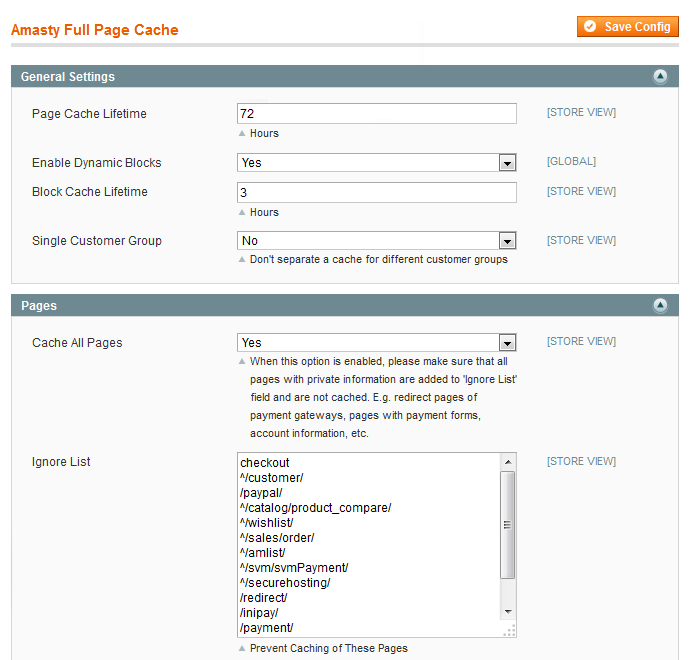Screen dimensions: 692x660
Task: Click the Ignore List textarea resize handle
Action: click(x=509, y=630)
